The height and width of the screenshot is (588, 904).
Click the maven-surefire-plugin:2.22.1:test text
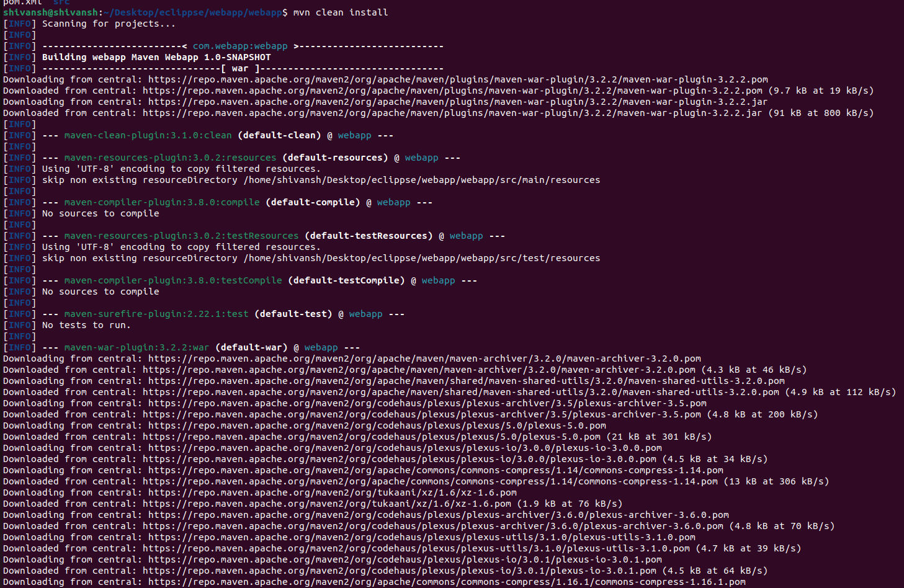pyautogui.click(x=156, y=314)
